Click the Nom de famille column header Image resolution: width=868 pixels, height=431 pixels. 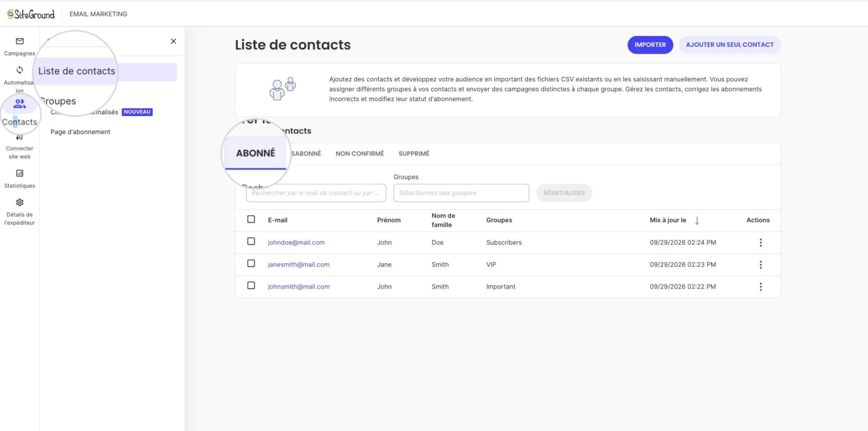pyautogui.click(x=443, y=221)
